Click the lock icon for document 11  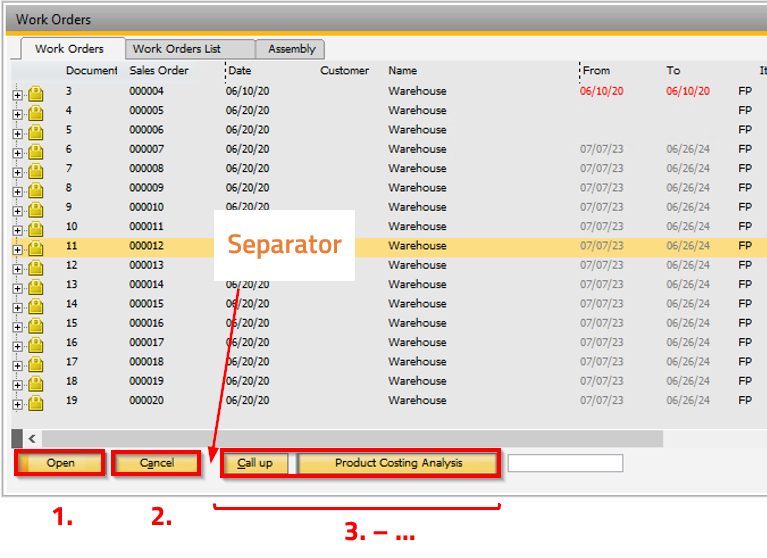pos(36,249)
